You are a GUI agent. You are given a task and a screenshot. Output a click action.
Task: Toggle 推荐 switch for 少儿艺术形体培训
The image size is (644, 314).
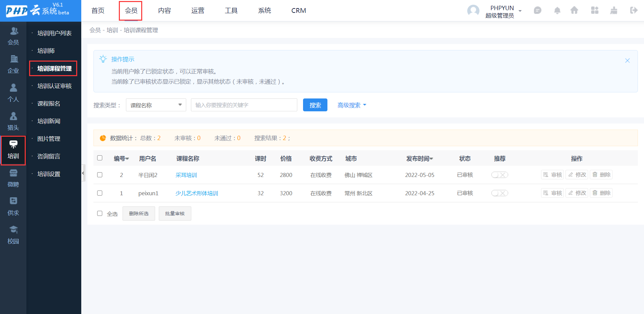pos(500,193)
